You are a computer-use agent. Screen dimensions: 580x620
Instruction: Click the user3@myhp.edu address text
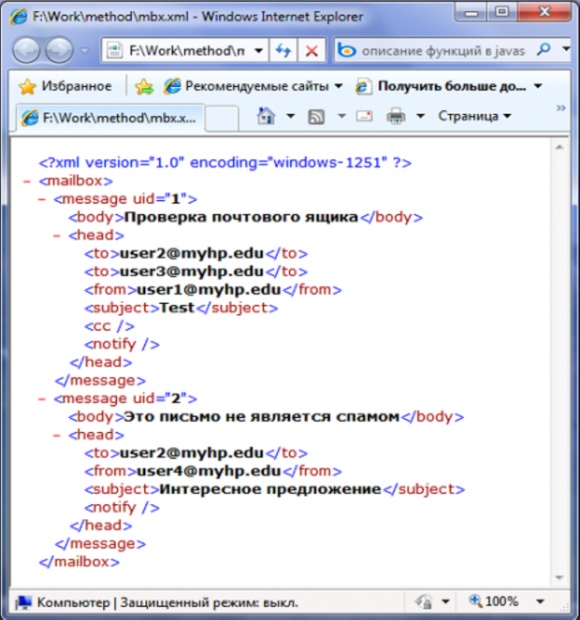tap(191, 272)
